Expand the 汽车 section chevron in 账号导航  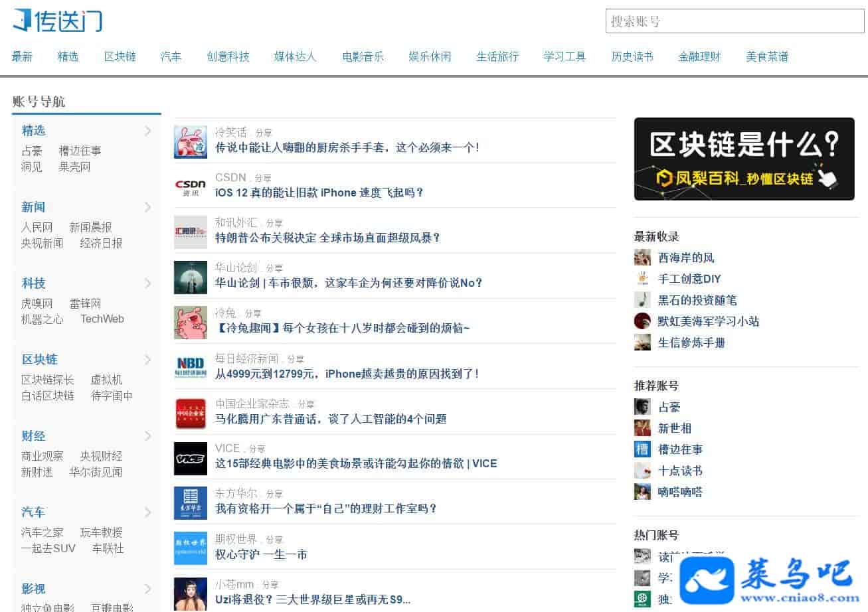click(x=148, y=512)
